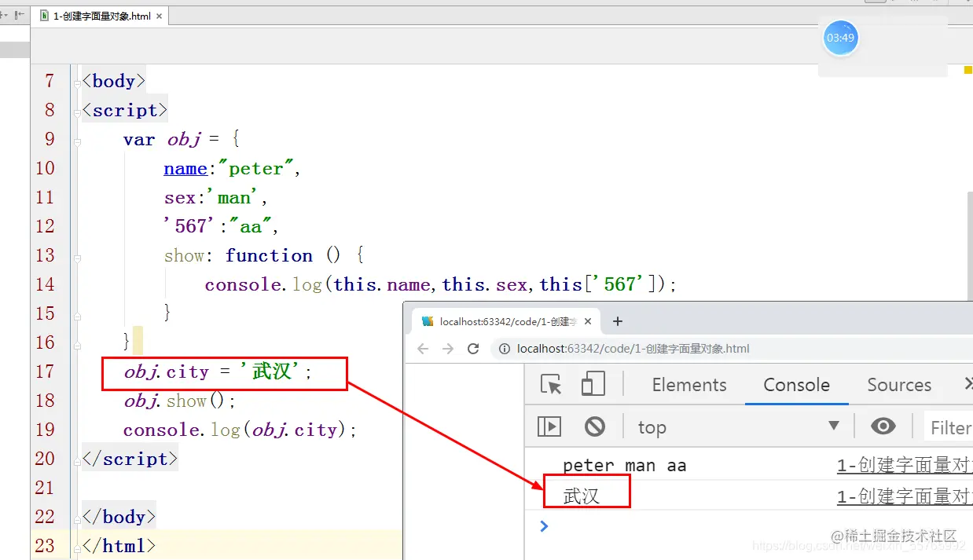Click the site info icon in address bar
Image resolution: width=973 pixels, height=560 pixels.
505,349
